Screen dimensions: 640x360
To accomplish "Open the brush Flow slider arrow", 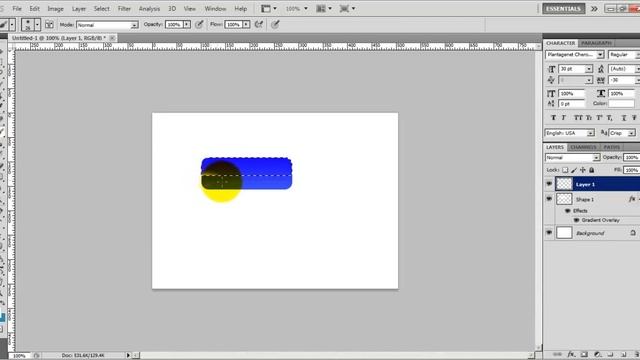I will pyautogui.click(x=246, y=24).
